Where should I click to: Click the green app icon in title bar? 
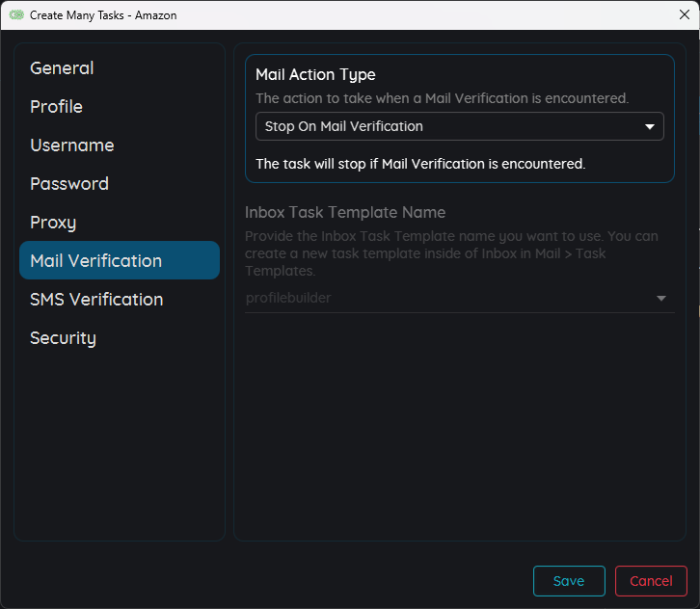click(x=15, y=15)
